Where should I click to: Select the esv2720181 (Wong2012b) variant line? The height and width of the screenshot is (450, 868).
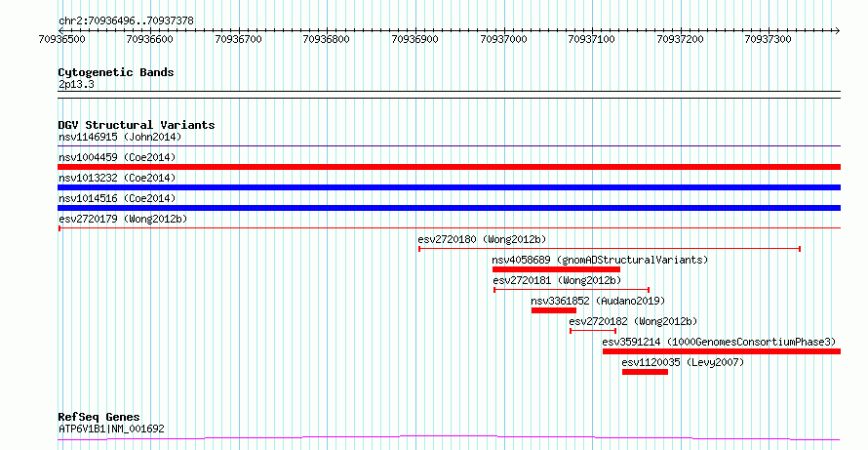pyautogui.click(x=572, y=290)
